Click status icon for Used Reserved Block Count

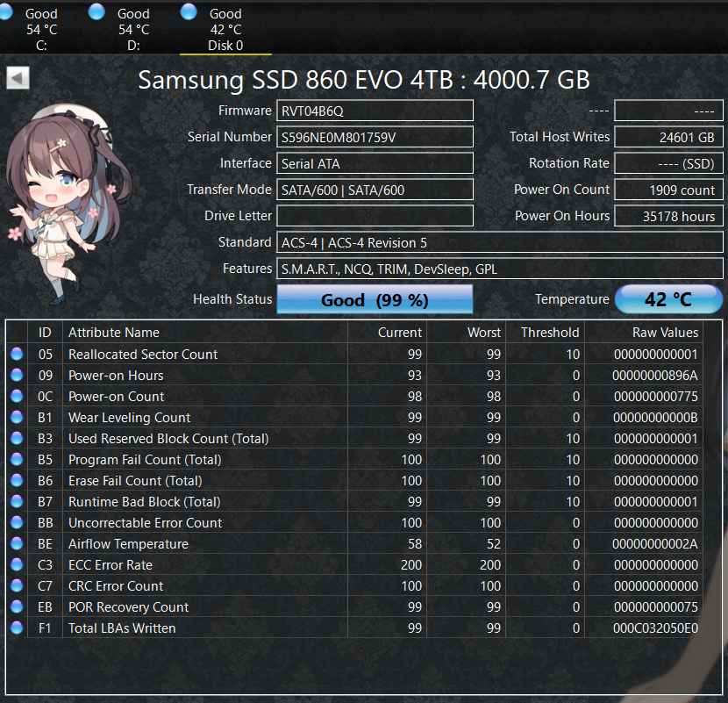(x=17, y=438)
